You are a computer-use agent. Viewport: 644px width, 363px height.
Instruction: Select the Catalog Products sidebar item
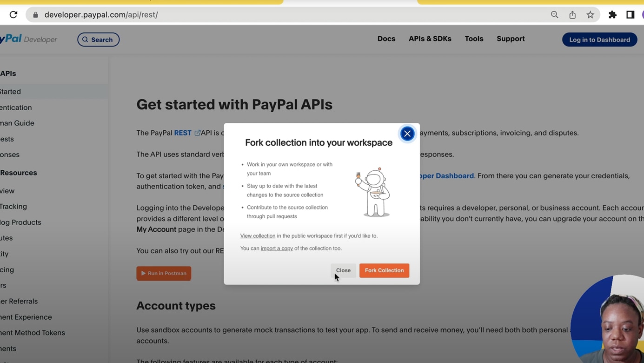coord(20,222)
